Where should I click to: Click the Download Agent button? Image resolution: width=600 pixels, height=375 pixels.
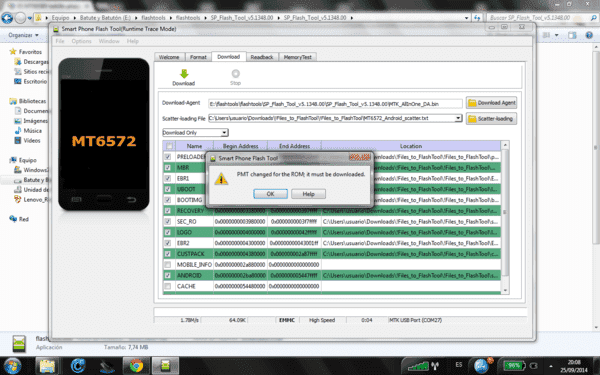(x=492, y=103)
